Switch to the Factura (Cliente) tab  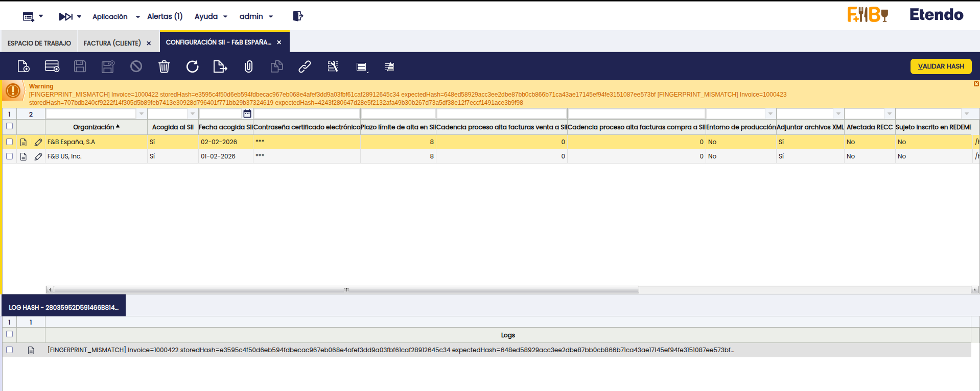coord(112,43)
